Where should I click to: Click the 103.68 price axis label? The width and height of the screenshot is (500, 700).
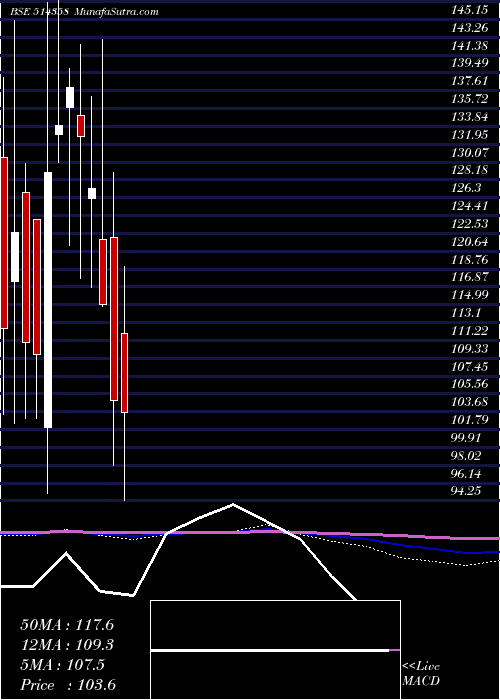point(472,403)
